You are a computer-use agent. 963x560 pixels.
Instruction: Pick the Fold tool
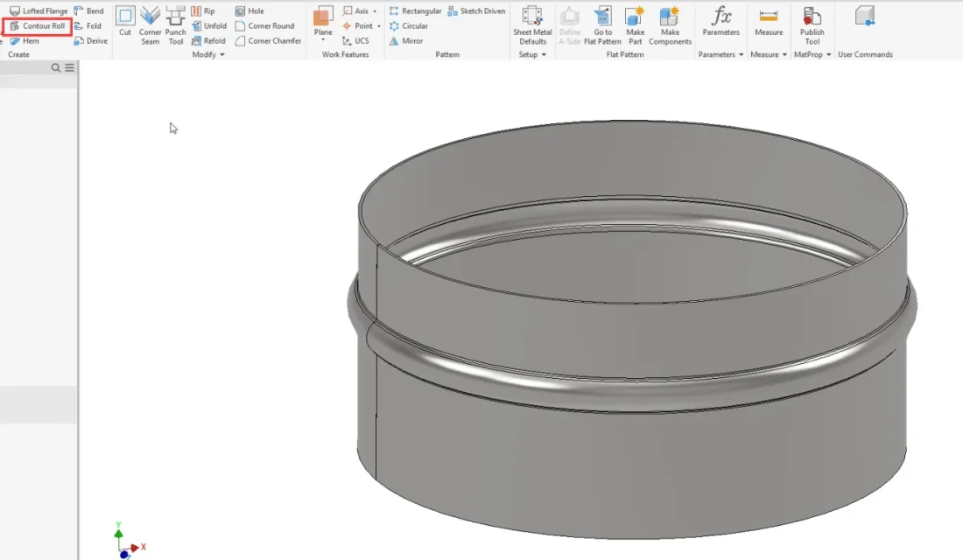click(88, 25)
